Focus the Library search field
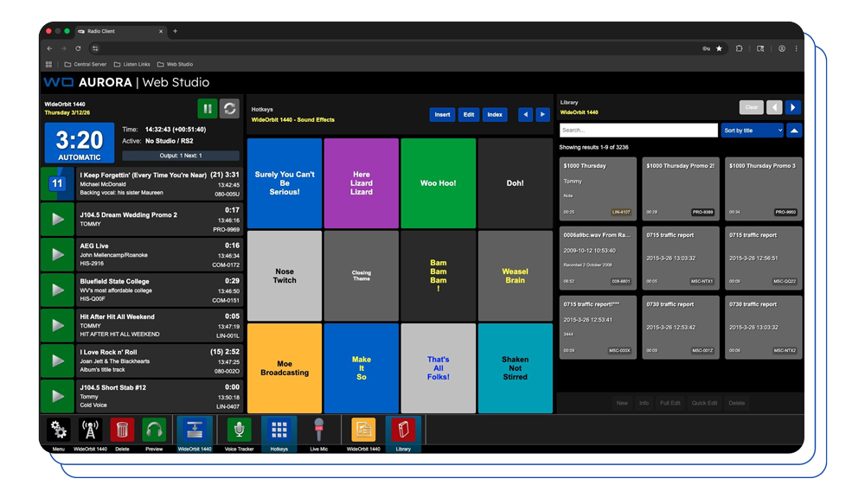 pyautogui.click(x=638, y=131)
